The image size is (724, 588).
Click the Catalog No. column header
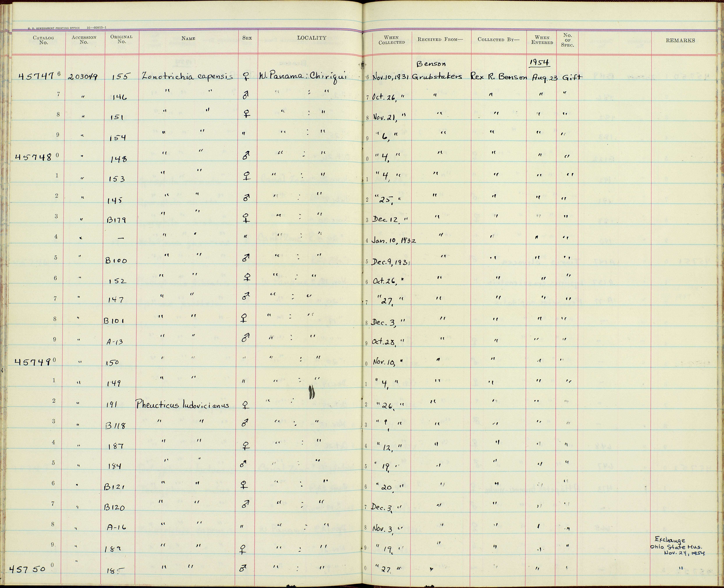(43, 40)
